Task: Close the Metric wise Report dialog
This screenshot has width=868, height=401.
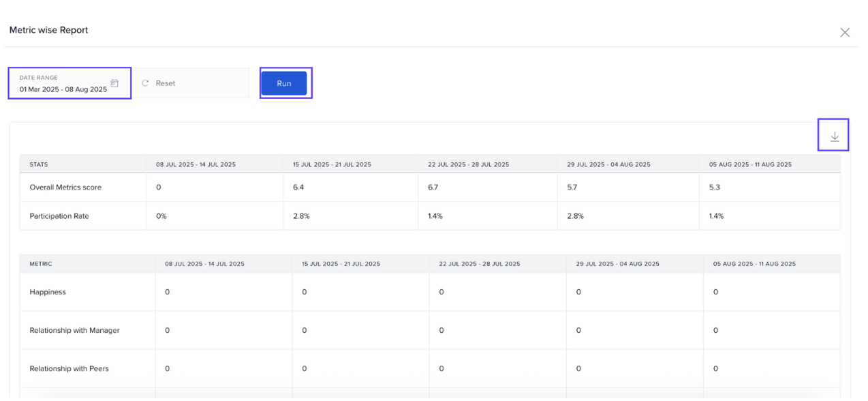Action: [x=845, y=33]
